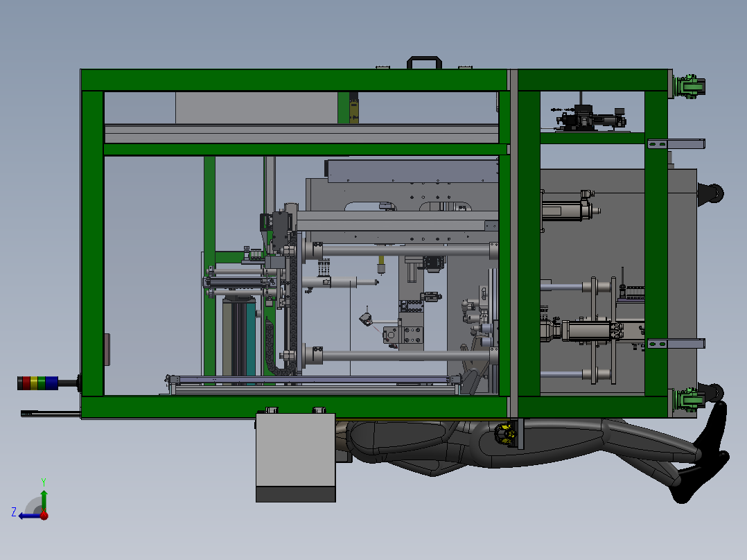Select the bottom conveyor rail assembly

(313, 385)
